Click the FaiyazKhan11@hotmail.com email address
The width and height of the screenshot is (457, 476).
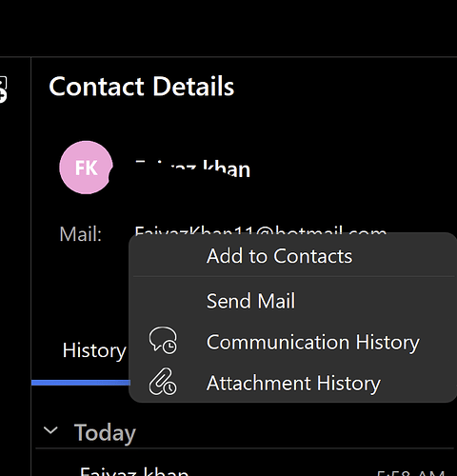[x=260, y=230]
